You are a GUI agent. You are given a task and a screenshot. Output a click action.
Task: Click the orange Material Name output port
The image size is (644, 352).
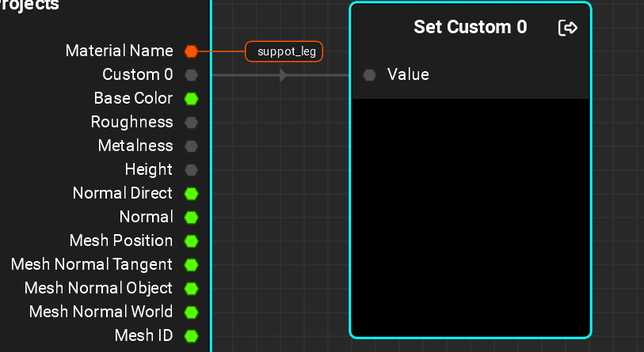click(x=191, y=51)
